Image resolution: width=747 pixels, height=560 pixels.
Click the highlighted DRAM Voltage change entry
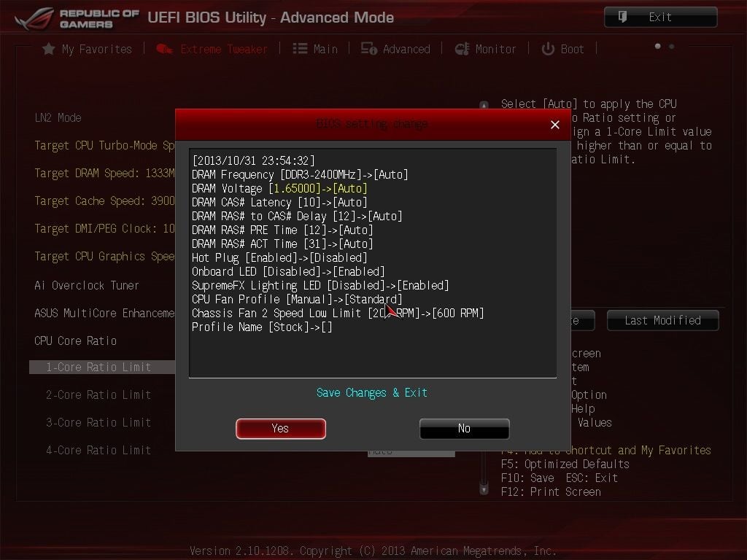[x=279, y=188]
